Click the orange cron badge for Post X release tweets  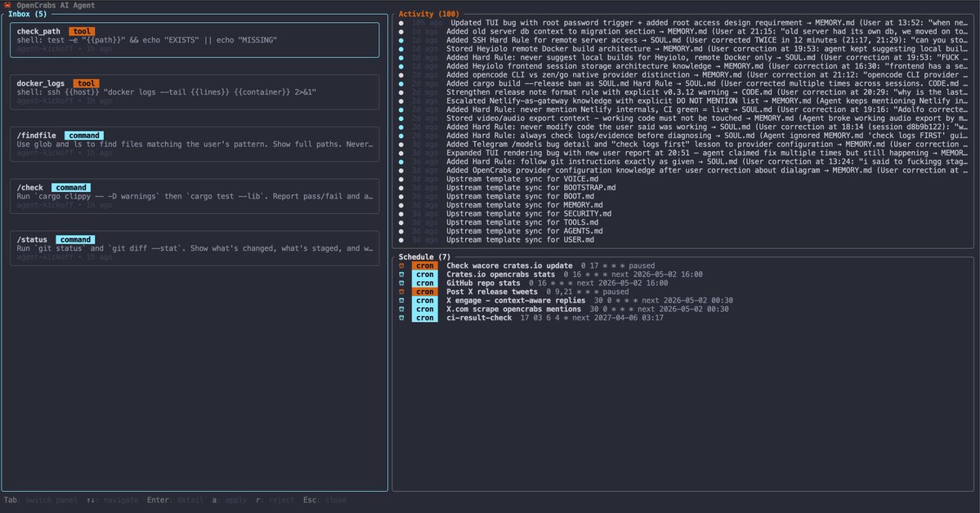424,292
